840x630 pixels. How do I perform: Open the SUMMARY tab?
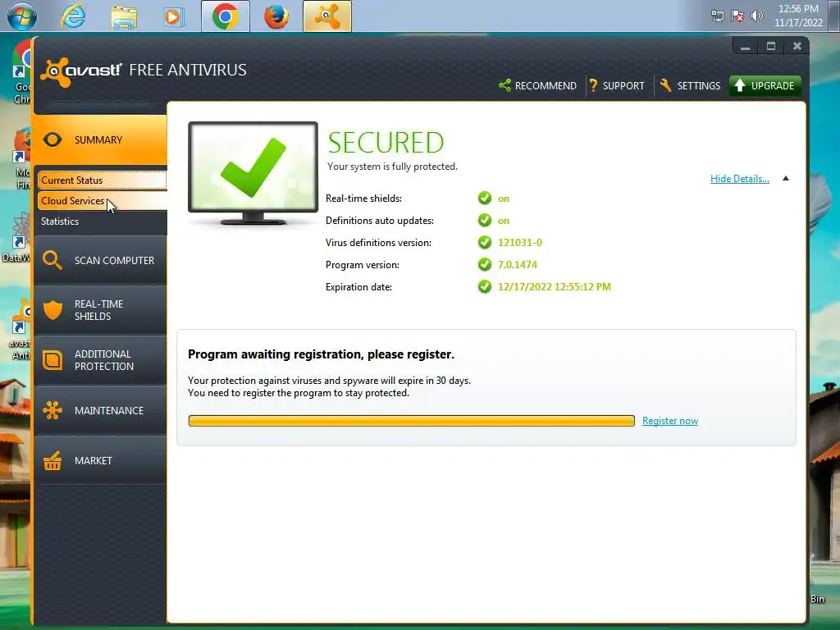click(x=100, y=139)
